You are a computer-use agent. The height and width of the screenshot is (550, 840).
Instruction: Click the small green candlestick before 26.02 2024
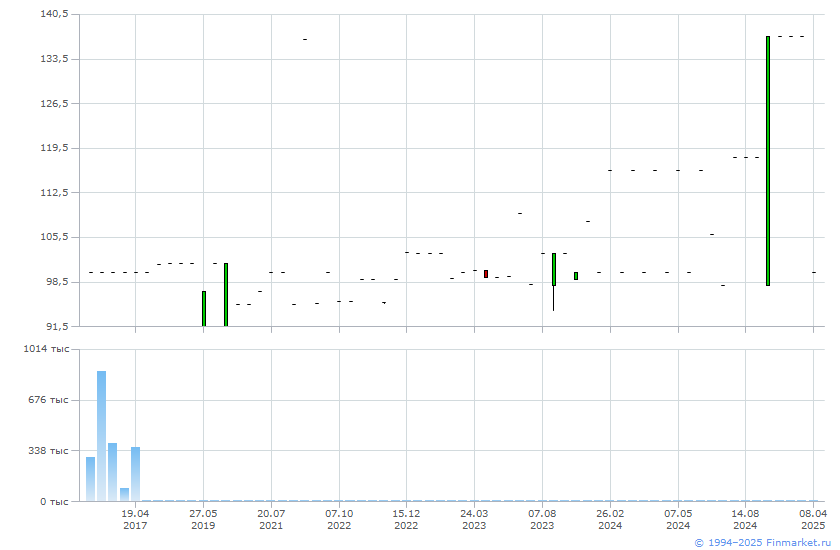click(x=576, y=276)
